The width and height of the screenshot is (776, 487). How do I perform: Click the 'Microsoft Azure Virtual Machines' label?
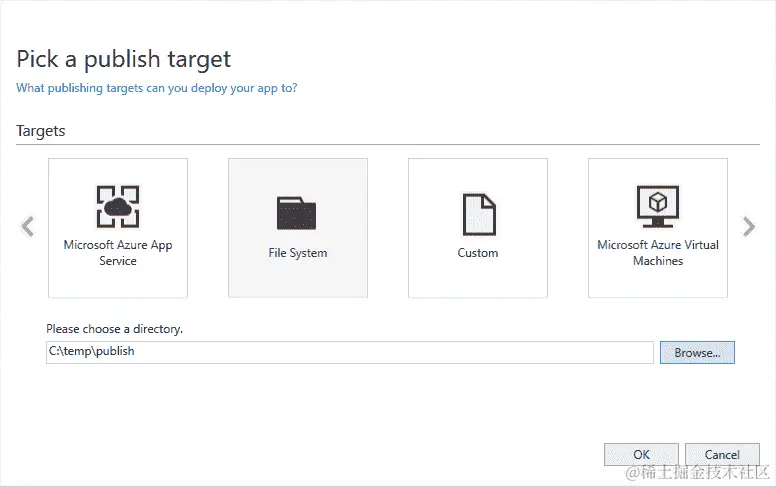(658, 252)
